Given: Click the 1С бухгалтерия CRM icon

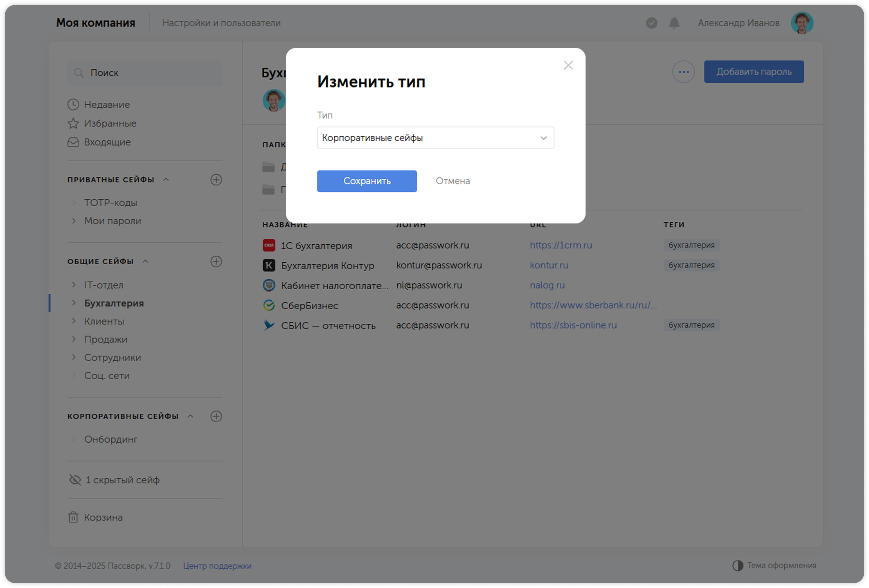Looking at the screenshot, I should (269, 245).
